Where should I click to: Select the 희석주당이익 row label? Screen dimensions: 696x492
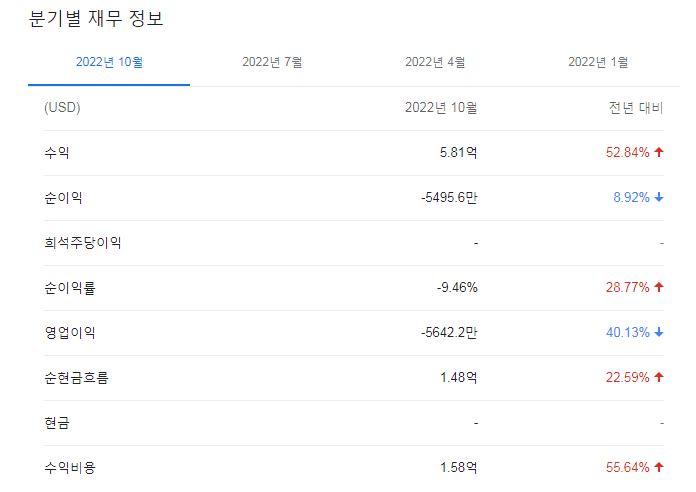click(83, 242)
